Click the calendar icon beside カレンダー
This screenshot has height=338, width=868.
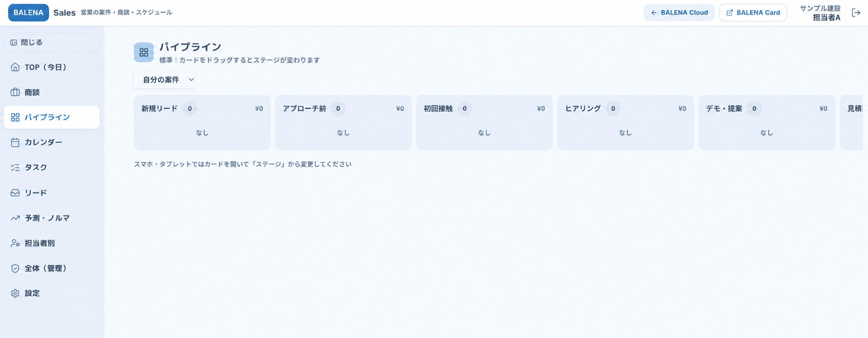[15, 142]
